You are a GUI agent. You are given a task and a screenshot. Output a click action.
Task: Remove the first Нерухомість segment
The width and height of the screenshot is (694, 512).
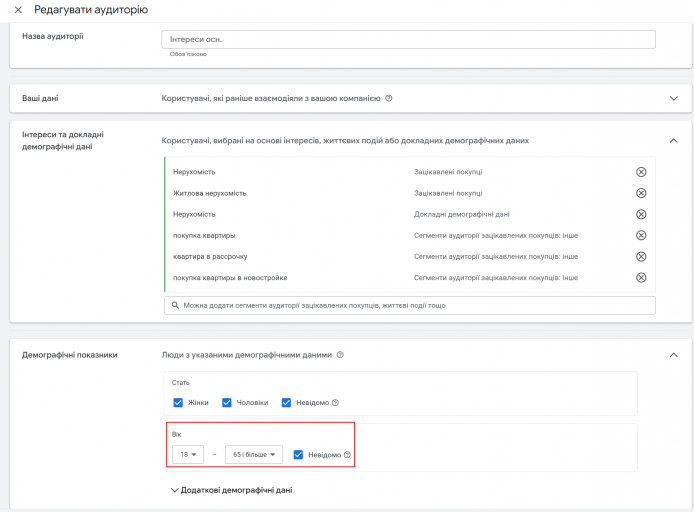641,172
